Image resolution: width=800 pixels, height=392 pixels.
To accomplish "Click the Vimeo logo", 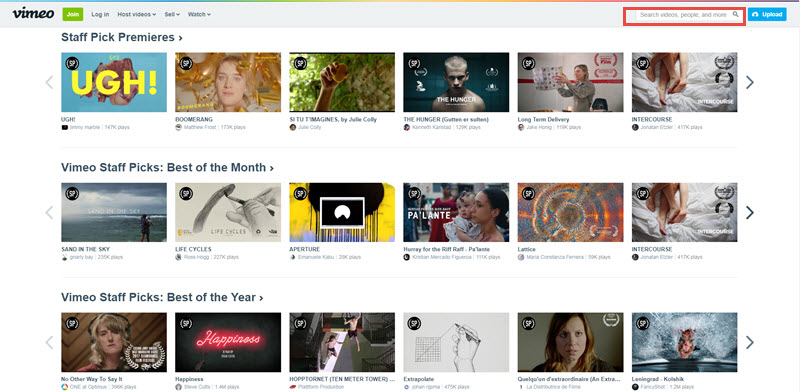I will click(33, 14).
